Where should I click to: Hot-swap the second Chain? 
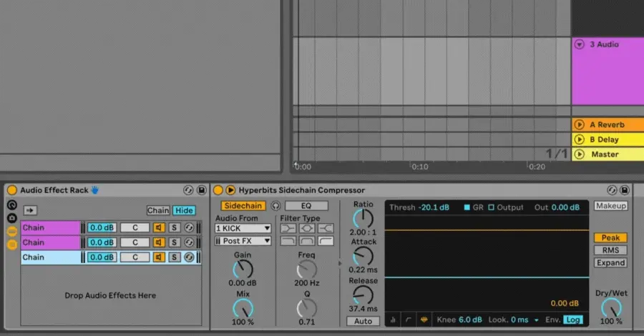(189, 242)
